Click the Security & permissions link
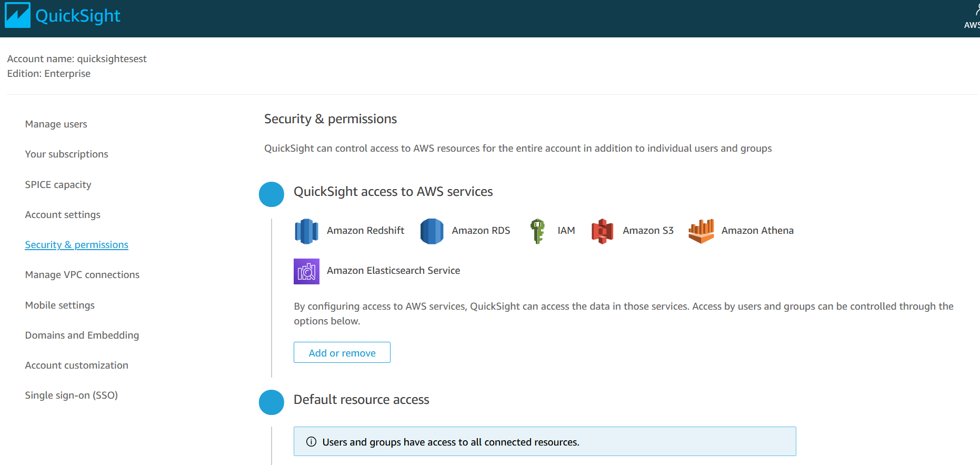980x465 pixels. [x=77, y=245]
